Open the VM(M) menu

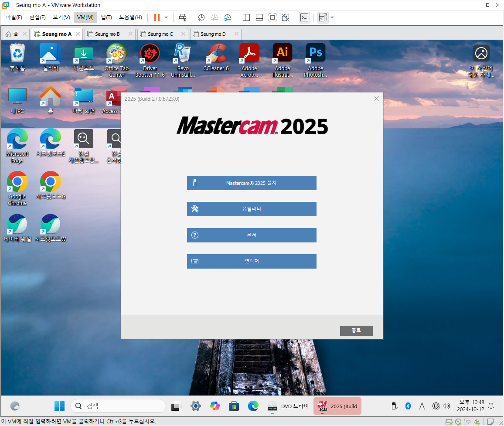[x=85, y=17]
